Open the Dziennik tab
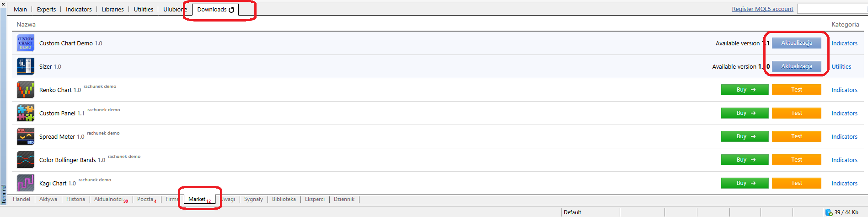This screenshot has width=868, height=217. (x=344, y=199)
